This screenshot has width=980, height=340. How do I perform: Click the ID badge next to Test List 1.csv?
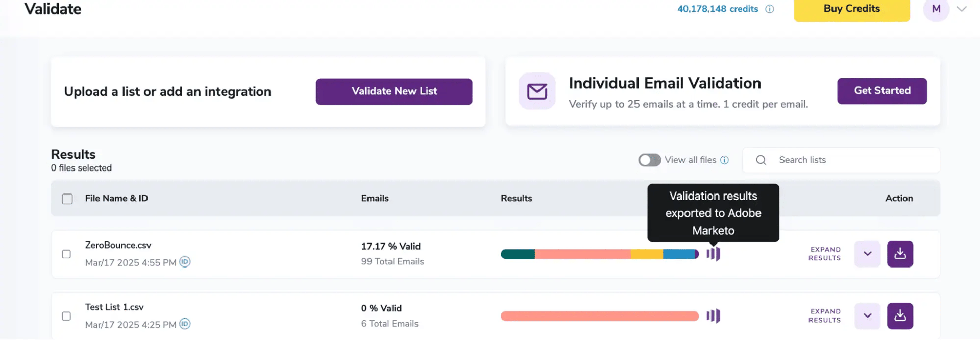[185, 324]
